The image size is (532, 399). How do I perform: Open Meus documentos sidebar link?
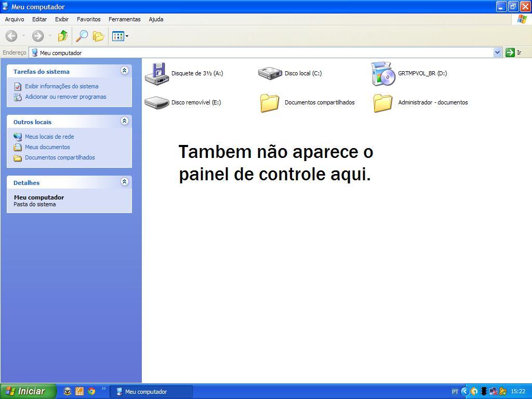click(x=47, y=147)
